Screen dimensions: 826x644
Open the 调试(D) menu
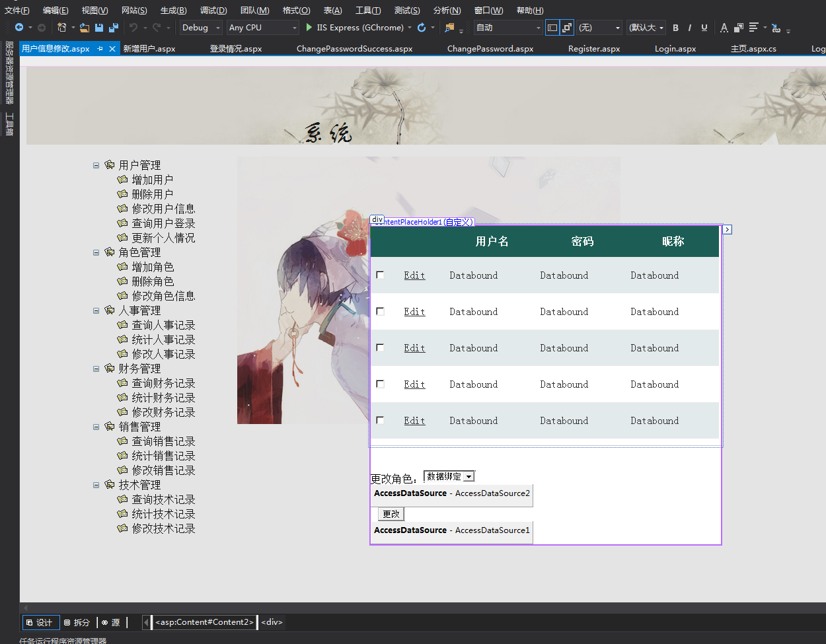coord(213,10)
